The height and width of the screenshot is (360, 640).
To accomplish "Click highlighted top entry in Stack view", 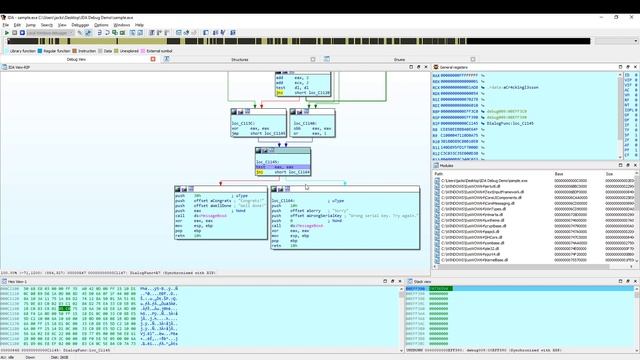I will click(441, 289).
